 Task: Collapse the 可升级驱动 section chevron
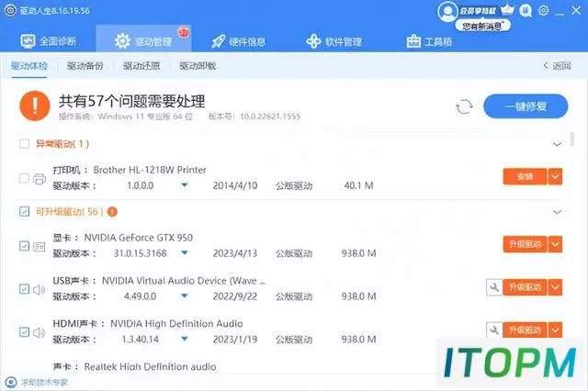(558, 212)
